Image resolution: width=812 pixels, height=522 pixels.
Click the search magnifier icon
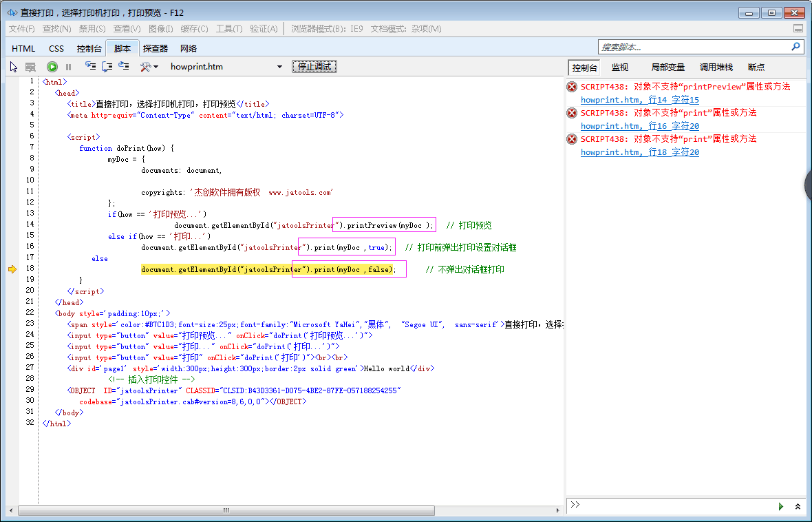[x=796, y=47]
